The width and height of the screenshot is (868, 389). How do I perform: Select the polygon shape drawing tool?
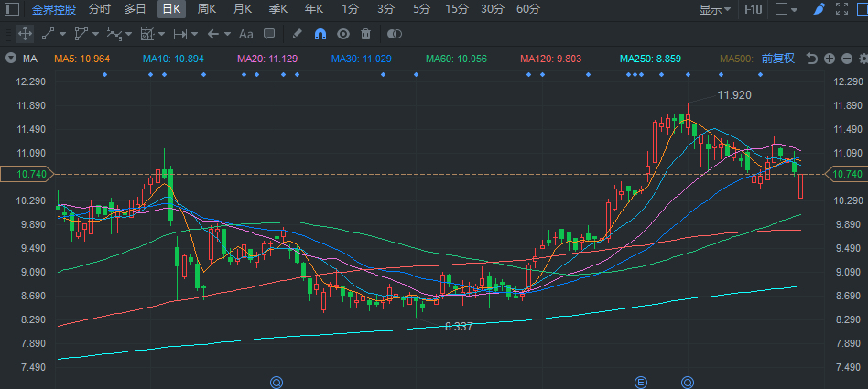pos(81,34)
